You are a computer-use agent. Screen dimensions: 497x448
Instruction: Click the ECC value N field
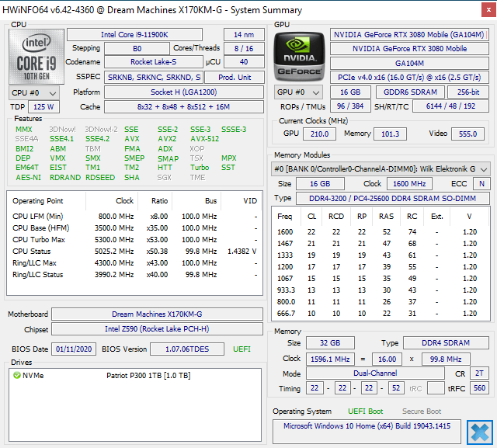click(481, 184)
